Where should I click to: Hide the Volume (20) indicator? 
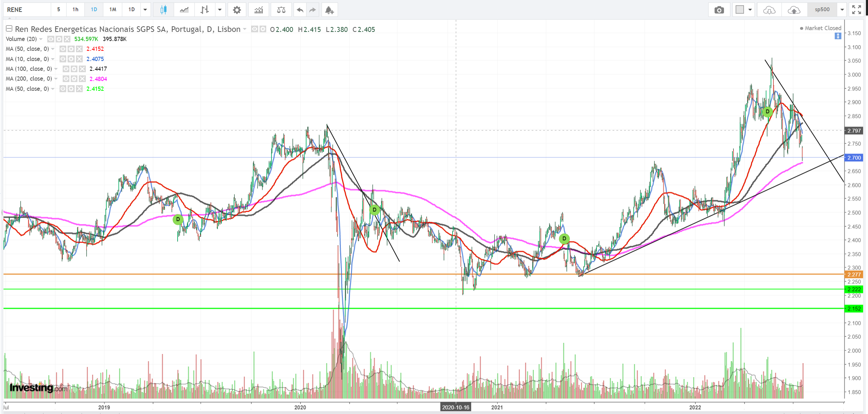coord(51,39)
